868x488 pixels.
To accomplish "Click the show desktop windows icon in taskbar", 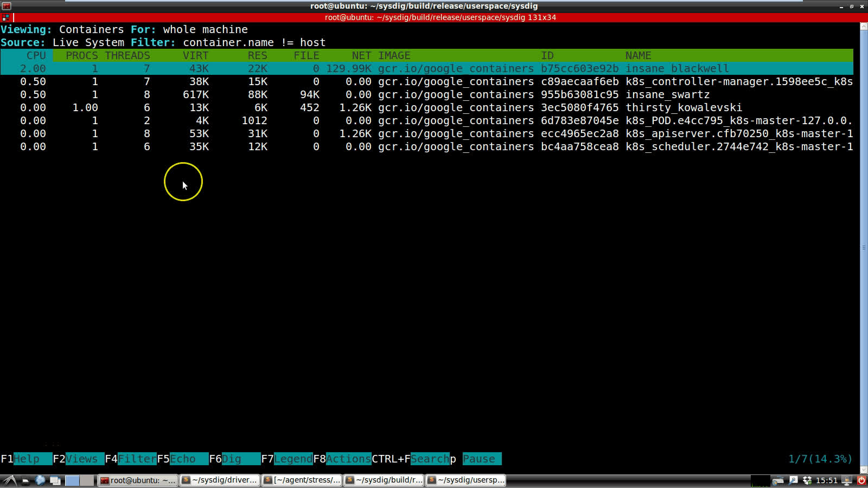I will [x=55, y=480].
